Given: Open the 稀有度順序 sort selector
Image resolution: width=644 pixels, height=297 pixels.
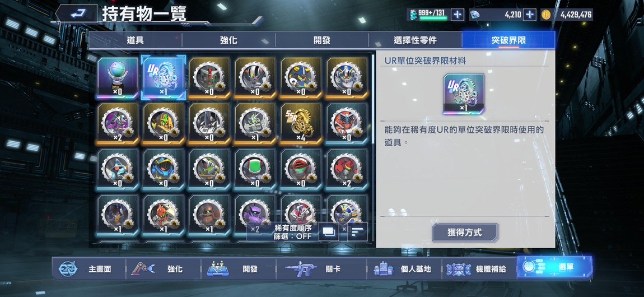Looking at the screenshot, I should (x=293, y=228).
